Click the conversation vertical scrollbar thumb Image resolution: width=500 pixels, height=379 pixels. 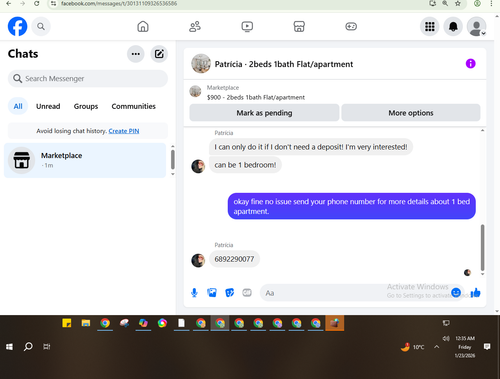[482, 247]
